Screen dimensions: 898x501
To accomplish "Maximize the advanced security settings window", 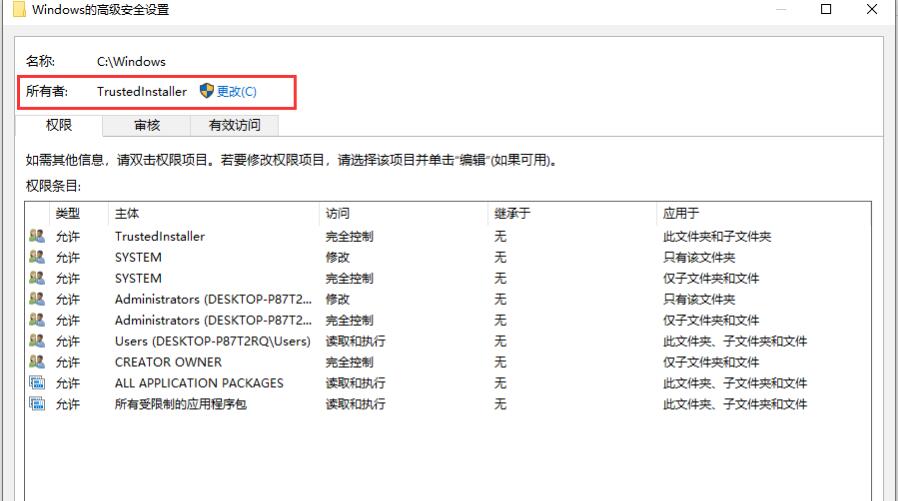I will click(x=826, y=9).
